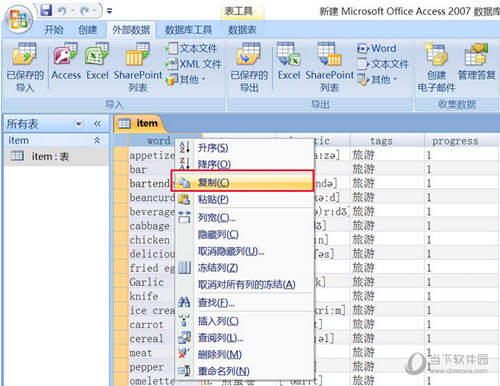500x386 pixels.
Task: Expand 其他 dropdown in export group
Action: pyautogui.click(x=377, y=79)
